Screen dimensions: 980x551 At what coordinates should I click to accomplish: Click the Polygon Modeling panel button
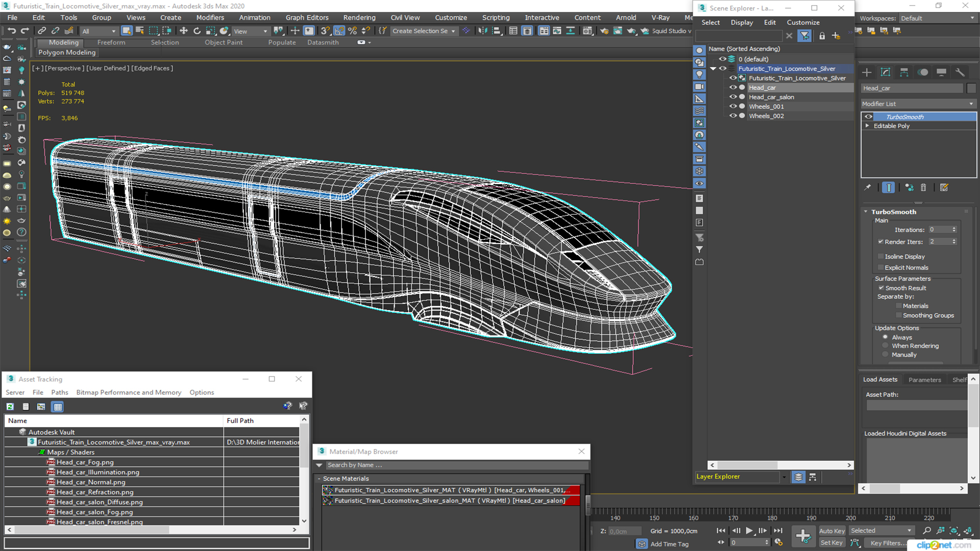(67, 52)
